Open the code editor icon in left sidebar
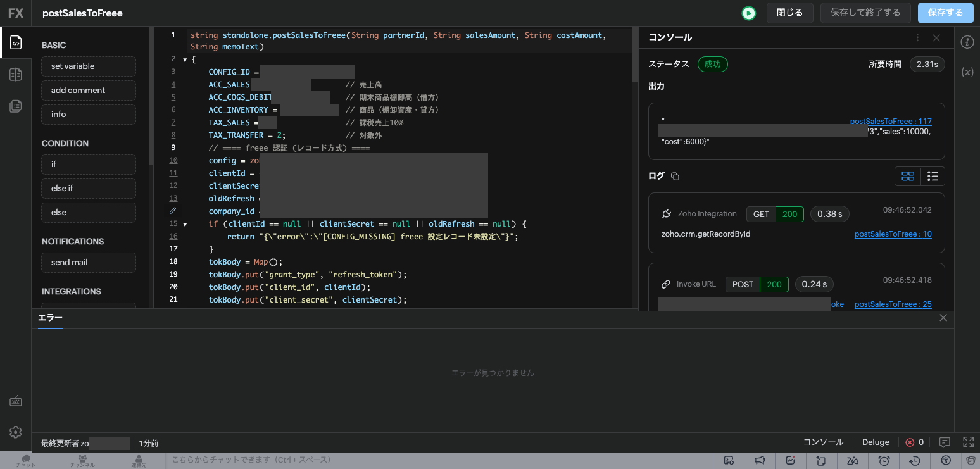The height and width of the screenshot is (469, 980). coord(16,42)
